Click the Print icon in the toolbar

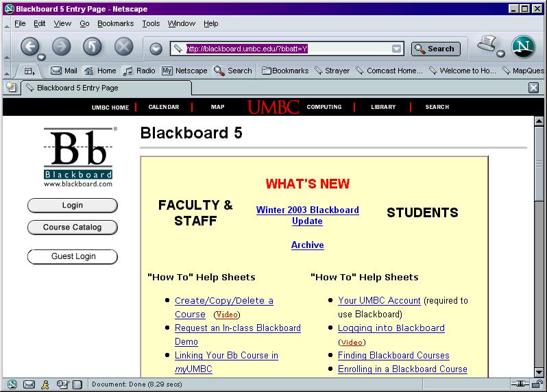click(487, 44)
